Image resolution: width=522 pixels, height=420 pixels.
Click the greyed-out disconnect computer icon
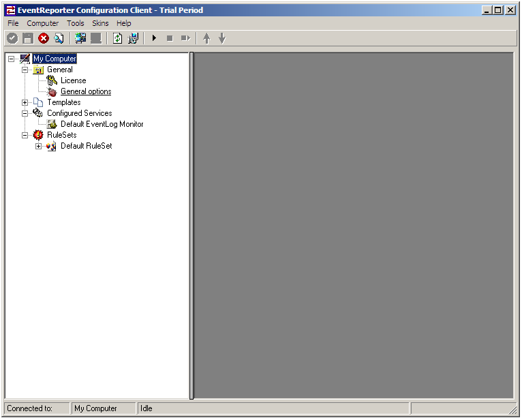coord(96,38)
